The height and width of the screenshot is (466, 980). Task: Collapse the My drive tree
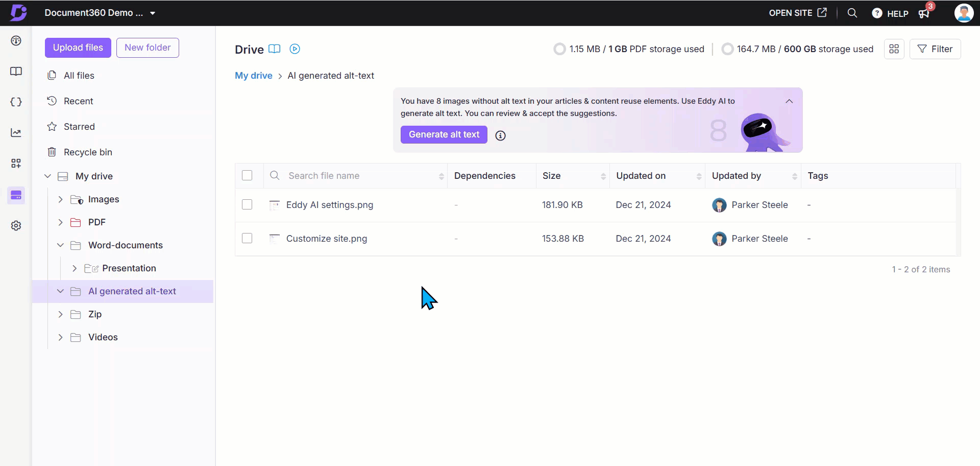pos(47,176)
